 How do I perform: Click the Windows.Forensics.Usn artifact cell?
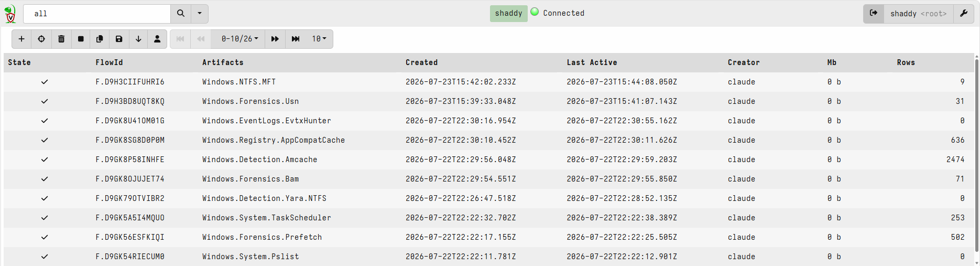[251, 101]
